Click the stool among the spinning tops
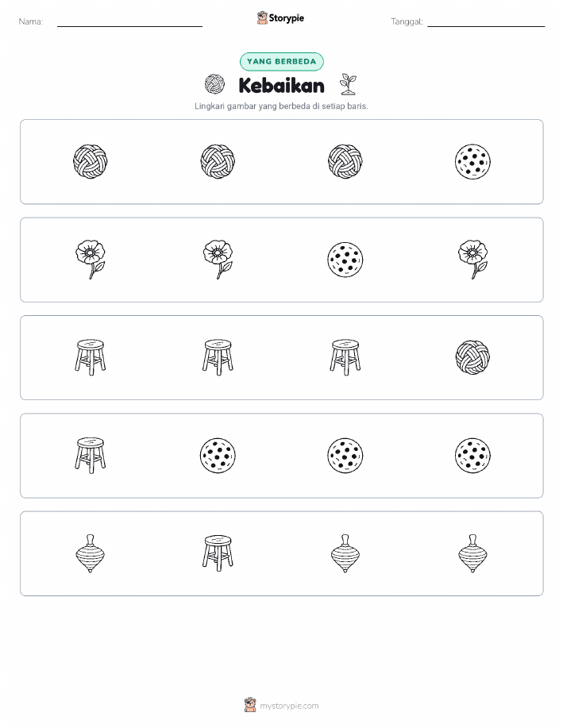The width and height of the screenshot is (563, 728). coord(218,553)
